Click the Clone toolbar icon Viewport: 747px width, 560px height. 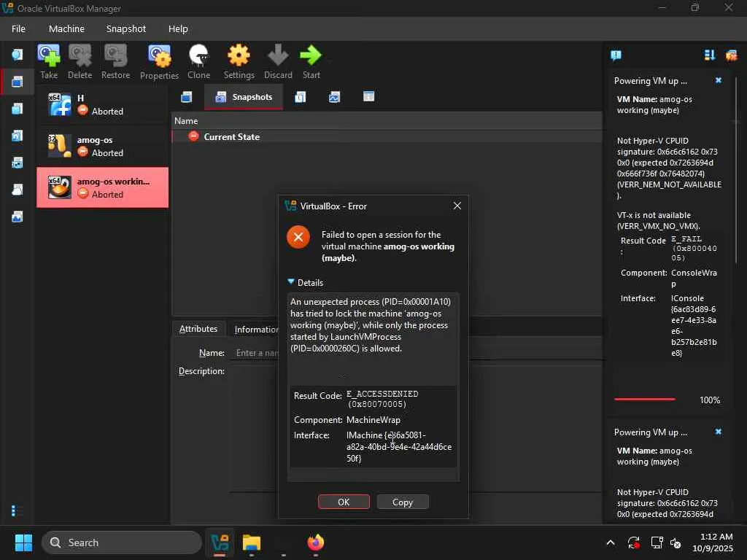[198, 62]
